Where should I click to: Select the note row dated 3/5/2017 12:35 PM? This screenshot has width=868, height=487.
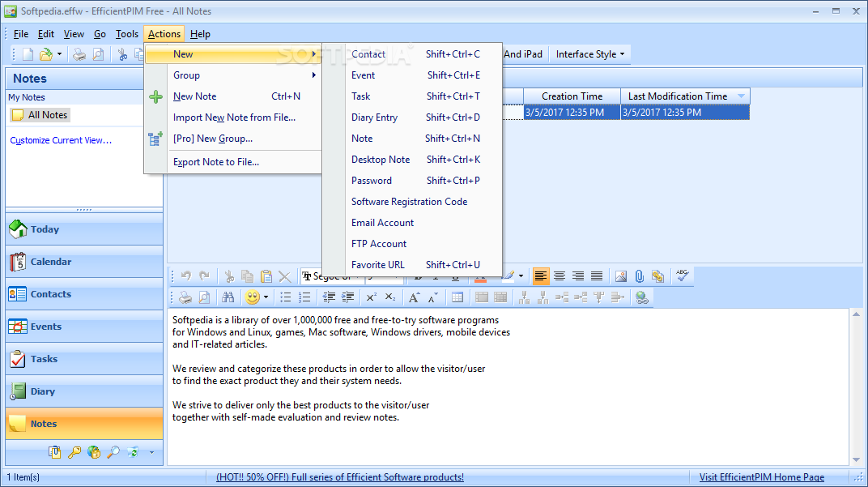(636, 113)
